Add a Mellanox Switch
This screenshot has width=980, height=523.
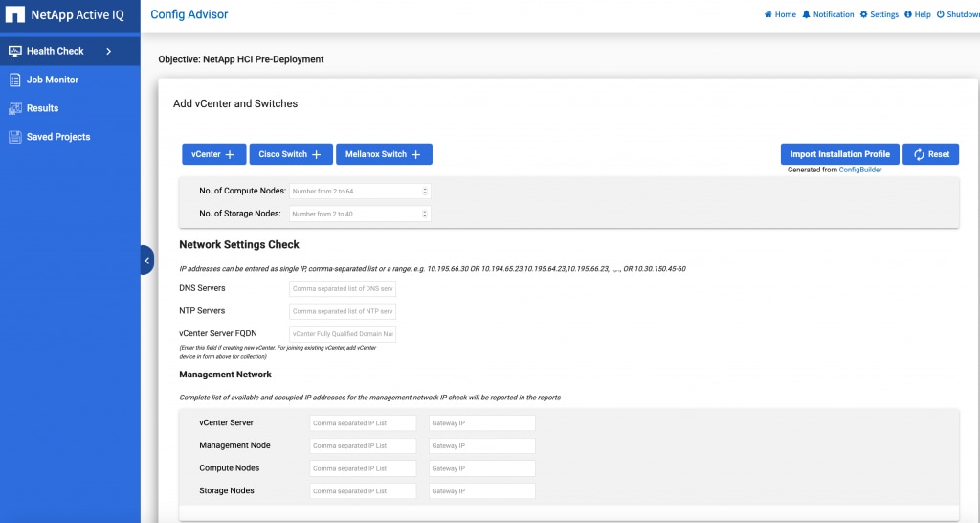coord(383,154)
